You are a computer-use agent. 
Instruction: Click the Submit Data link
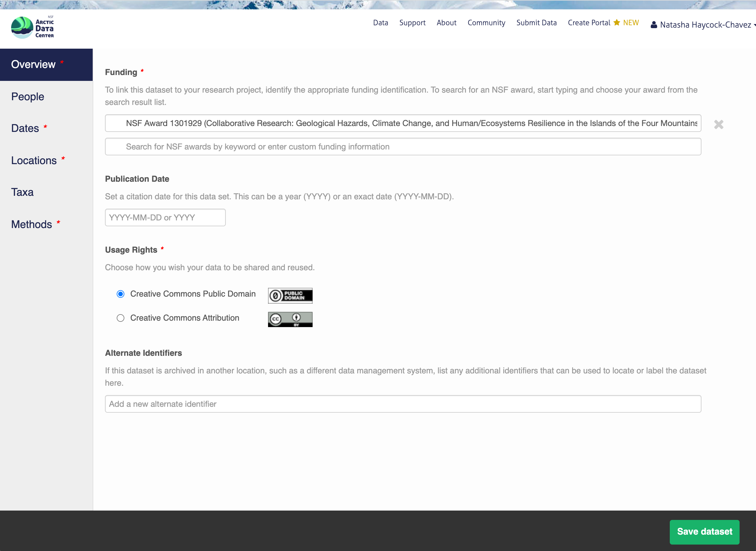coord(536,23)
